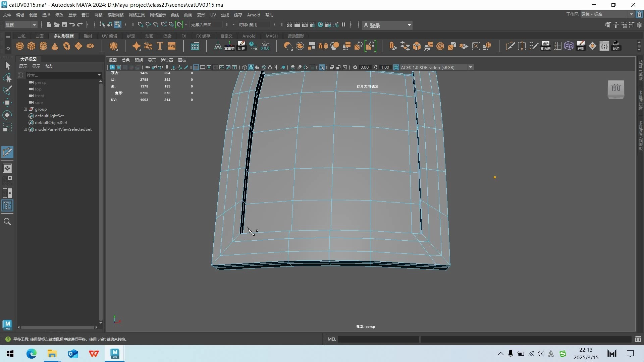Open the workspace 建模 - 标准 dropdown

tap(607, 14)
